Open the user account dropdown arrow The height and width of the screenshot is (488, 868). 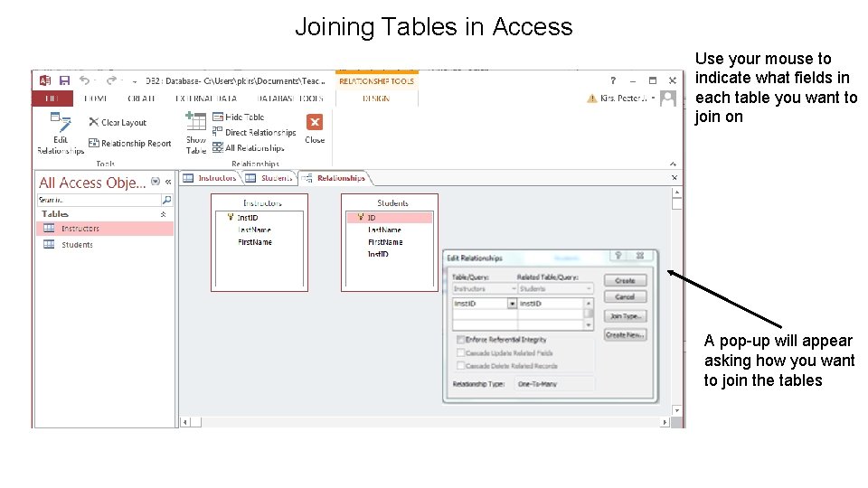click(653, 98)
